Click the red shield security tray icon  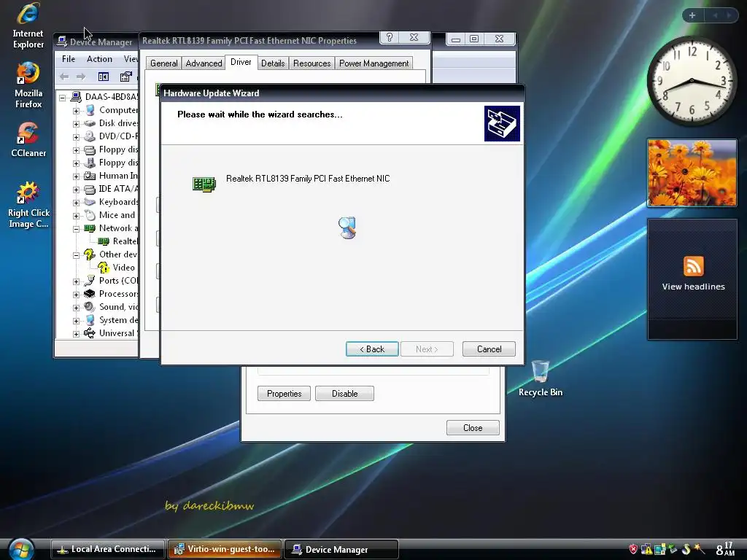pos(633,550)
